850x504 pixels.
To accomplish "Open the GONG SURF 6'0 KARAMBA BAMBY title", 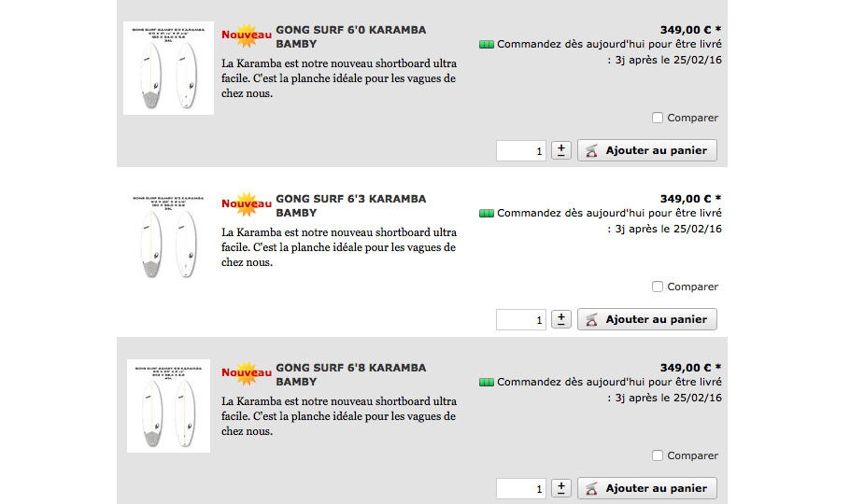I will [x=350, y=36].
